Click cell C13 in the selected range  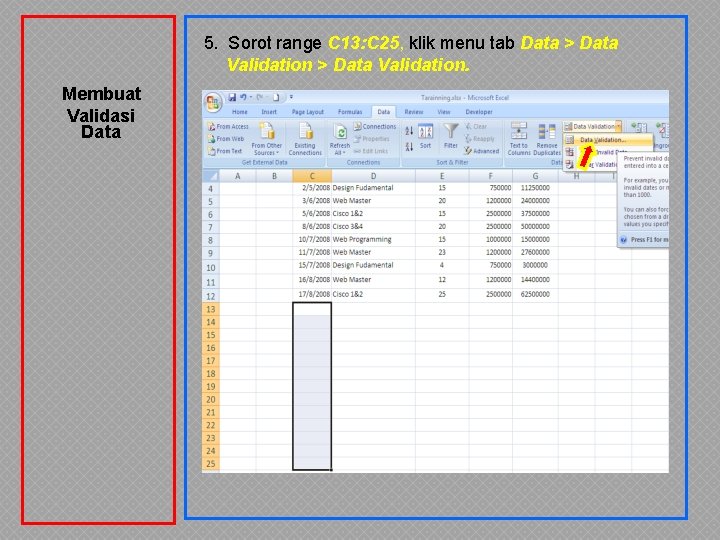coord(312,309)
